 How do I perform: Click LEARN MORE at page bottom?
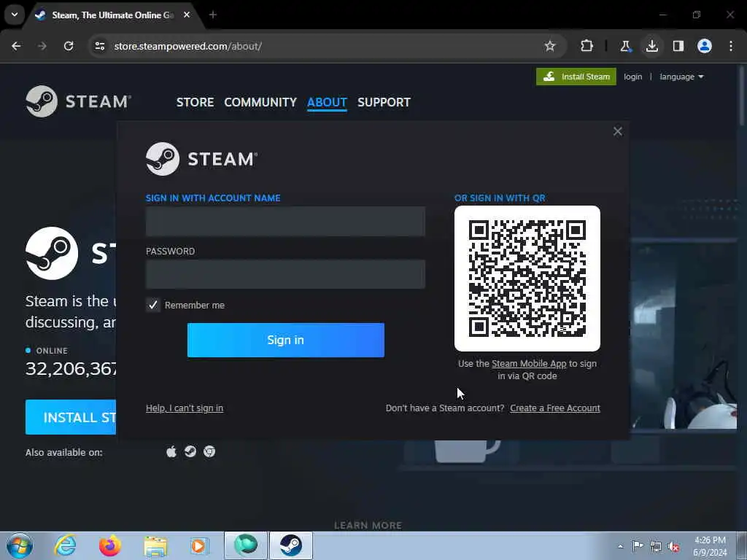(x=368, y=525)
